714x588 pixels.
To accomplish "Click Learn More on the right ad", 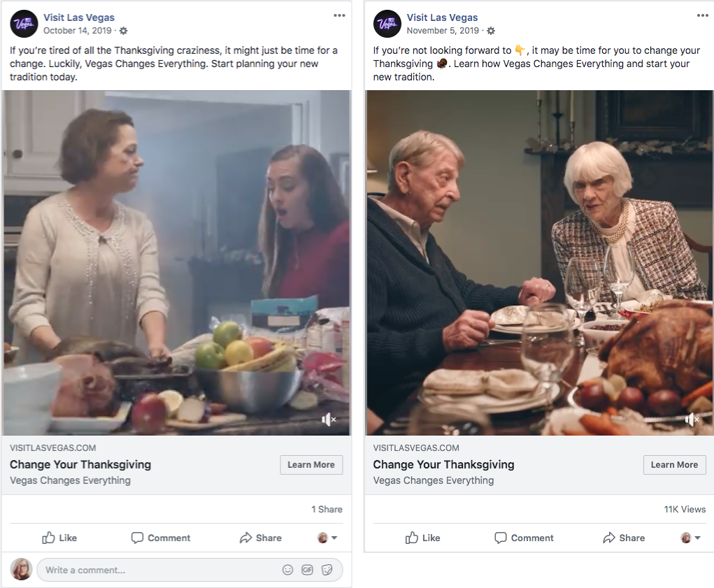I will point(674,465).
